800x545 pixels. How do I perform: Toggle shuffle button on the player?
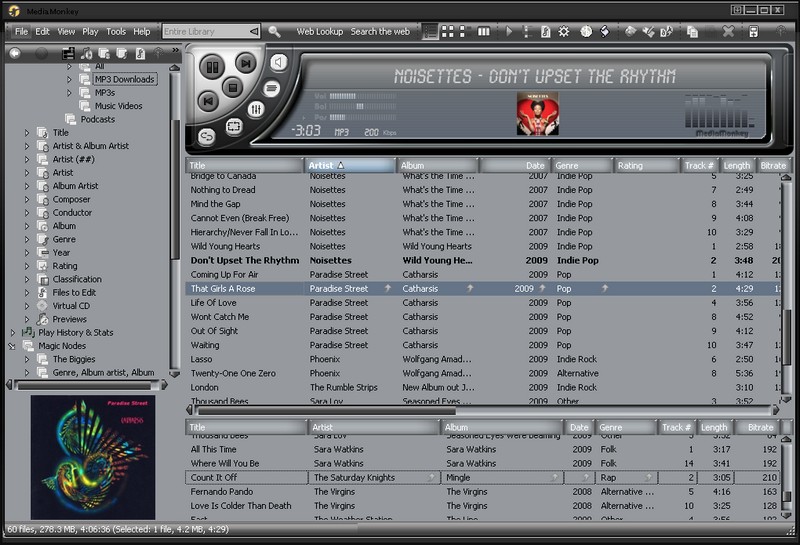point(235,127)
